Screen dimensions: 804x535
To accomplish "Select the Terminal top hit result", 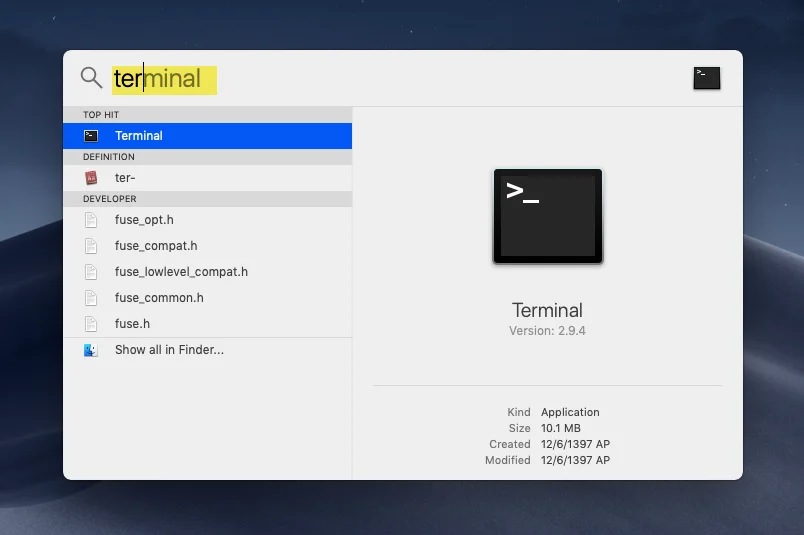I will (x=207, y=135).
